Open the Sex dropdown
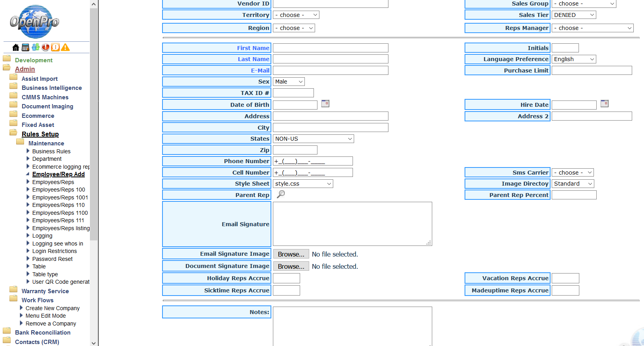Image resolution: width=644 pixels, height=346 pixels. tap(289, 82)
